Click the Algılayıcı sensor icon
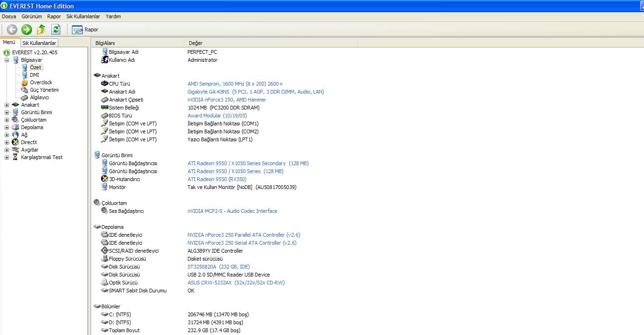Image resolution: width=644 pixels, height=335 pixels. [x=25, y=97]
